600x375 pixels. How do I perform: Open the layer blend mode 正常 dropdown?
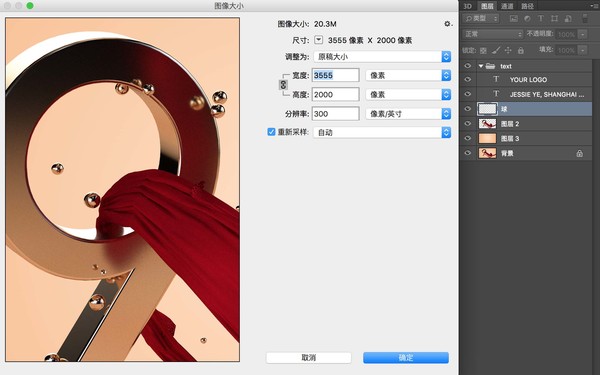pyautogui.click(x=492, y=34)
